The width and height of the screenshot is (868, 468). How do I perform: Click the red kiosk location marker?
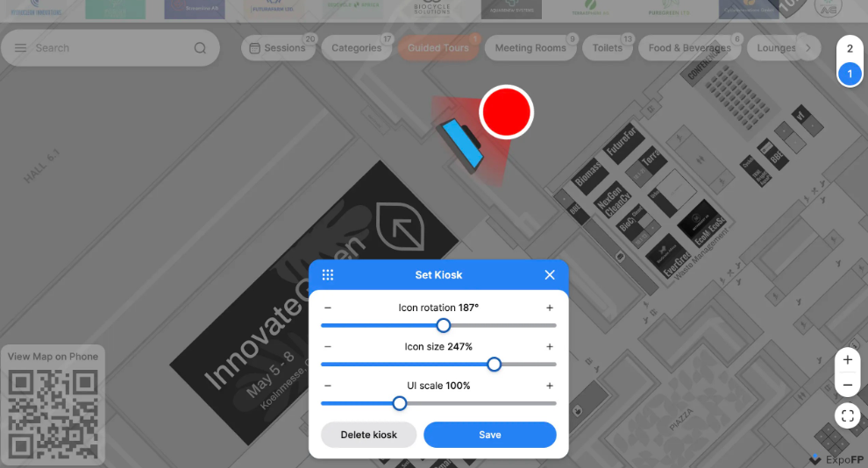pyautogui.click(x=506, y=112)
